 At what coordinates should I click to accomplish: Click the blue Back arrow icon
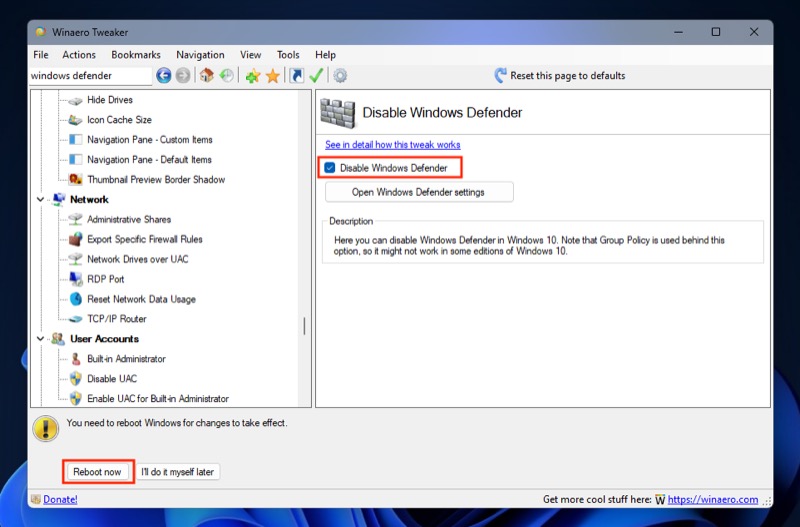(163, 76)
